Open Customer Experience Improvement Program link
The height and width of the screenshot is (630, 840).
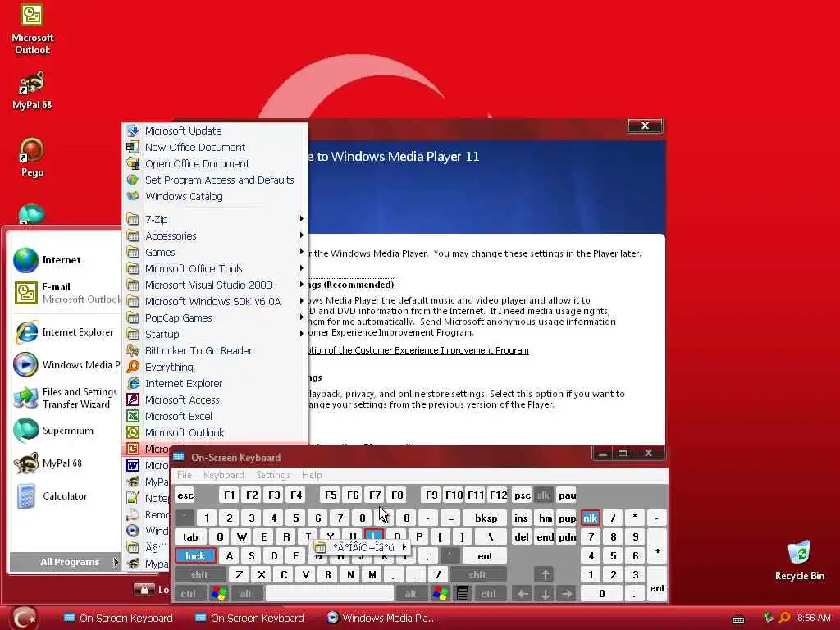(418, 350)
